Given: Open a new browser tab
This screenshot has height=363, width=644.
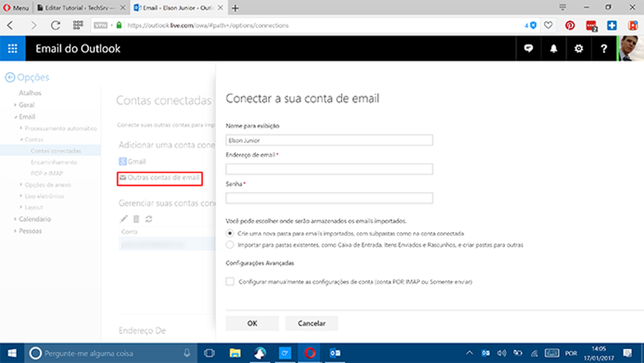Looking at the screenshot, I should pos(235,8).
